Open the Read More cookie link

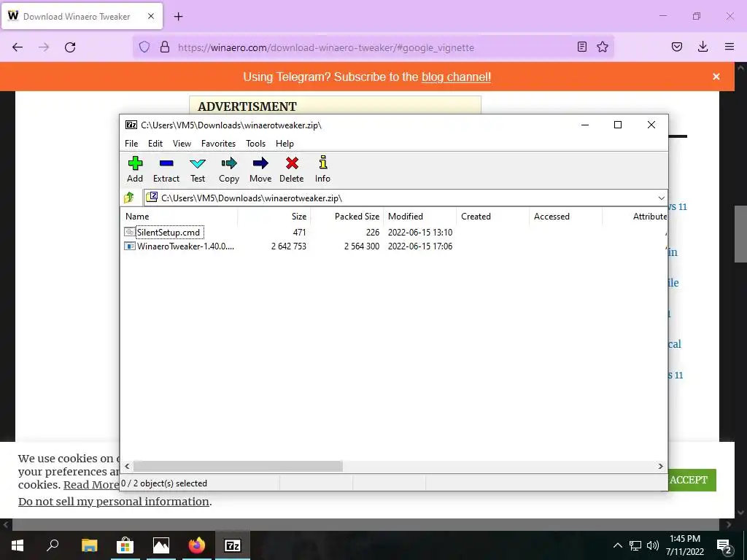click(91, 485)
